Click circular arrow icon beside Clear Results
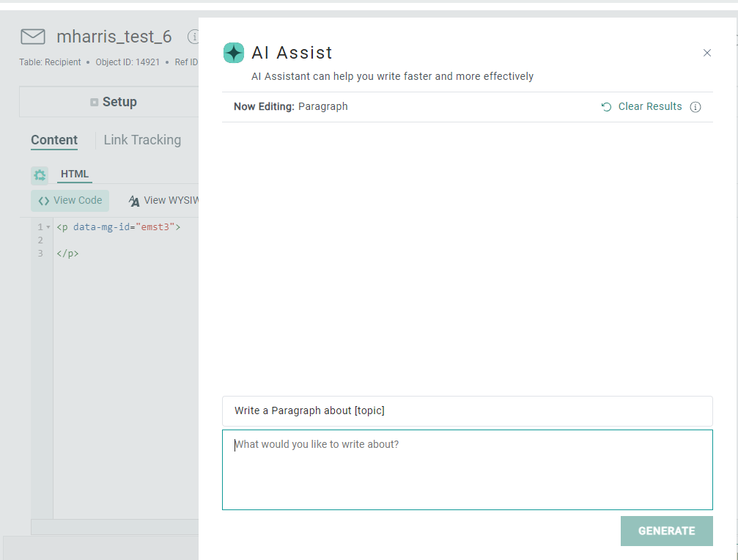Image resolution: width=738 pixels, height=560 pixels. pos(606,107)
